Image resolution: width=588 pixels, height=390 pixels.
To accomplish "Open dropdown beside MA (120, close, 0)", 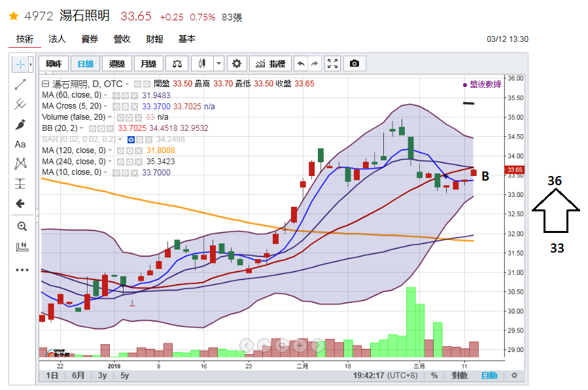I will point(111,151).
